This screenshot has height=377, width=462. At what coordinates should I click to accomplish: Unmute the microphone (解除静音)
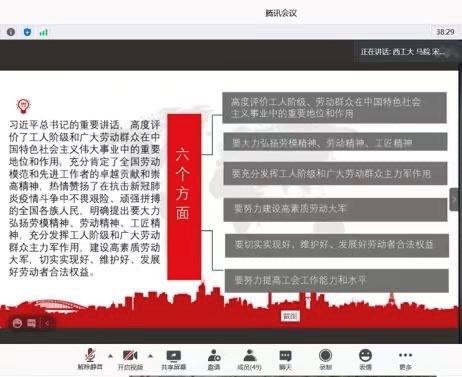(90, 359)
